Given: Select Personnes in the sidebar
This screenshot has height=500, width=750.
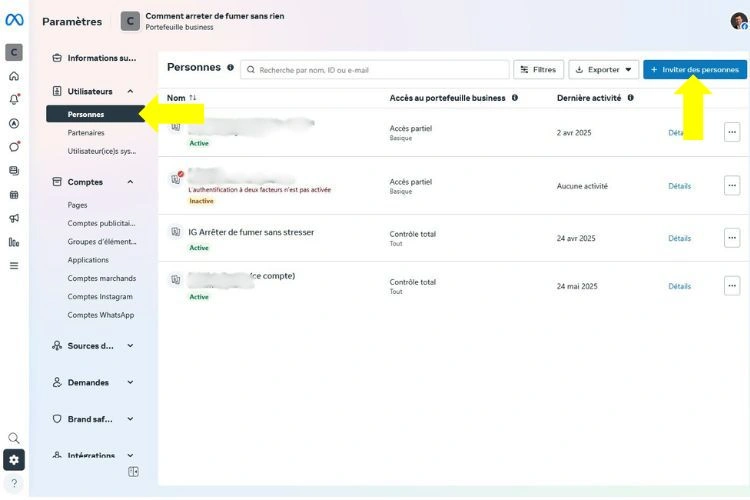Looking at the screenshot, I should 95,114.
